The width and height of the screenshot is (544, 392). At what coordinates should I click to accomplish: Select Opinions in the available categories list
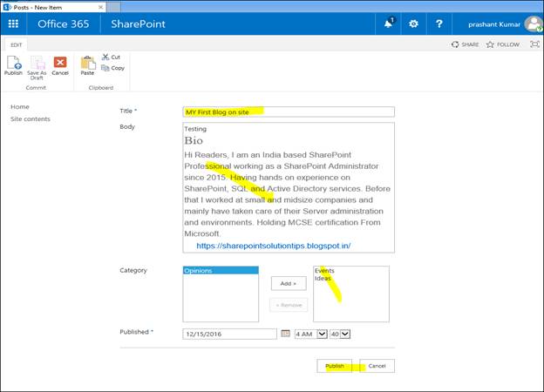221,270
